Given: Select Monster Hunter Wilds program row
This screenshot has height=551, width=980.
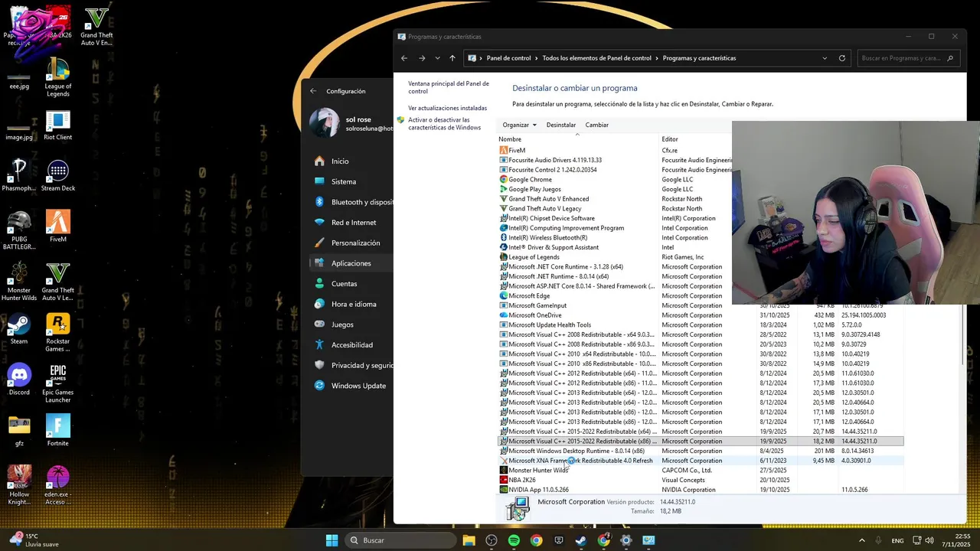Looking at the screenshot, I should click(701, 470).
